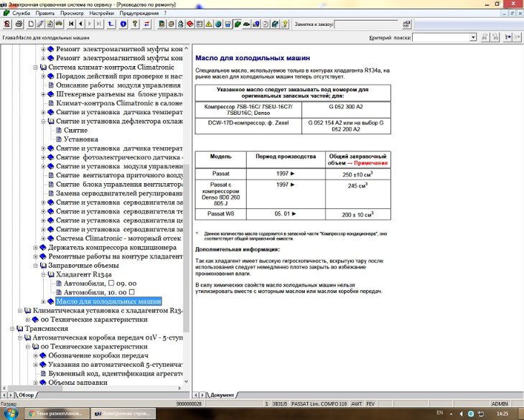This screenshot has width=524, height=420.
Task: Expand Обозначение коробки передач node
Action: click(x=35, y=356)
